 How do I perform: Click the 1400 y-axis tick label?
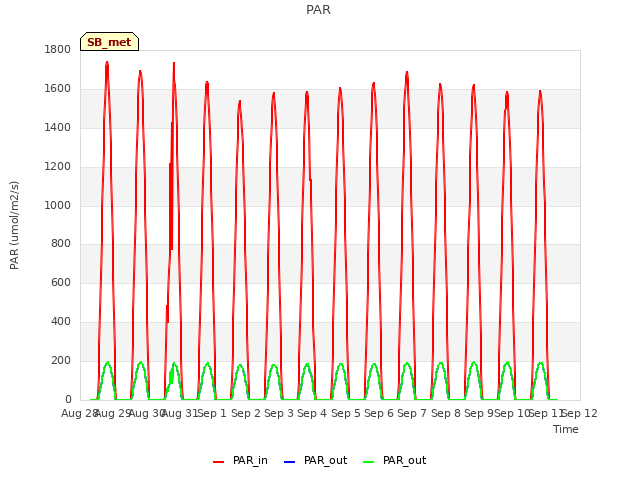(58, 128)
